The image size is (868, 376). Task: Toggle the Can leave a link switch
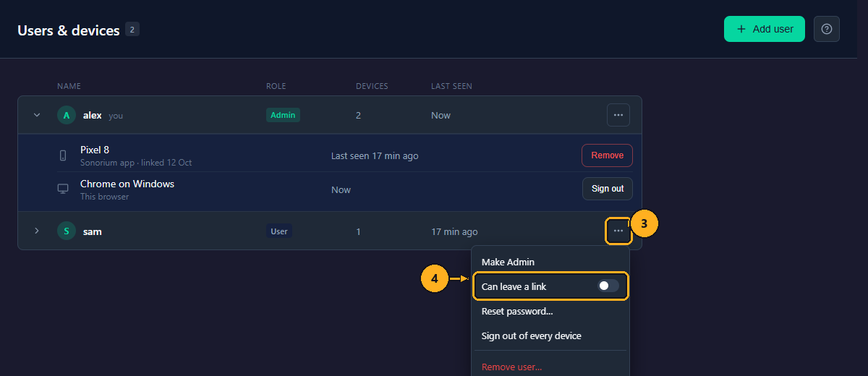[x=608, y=286]
